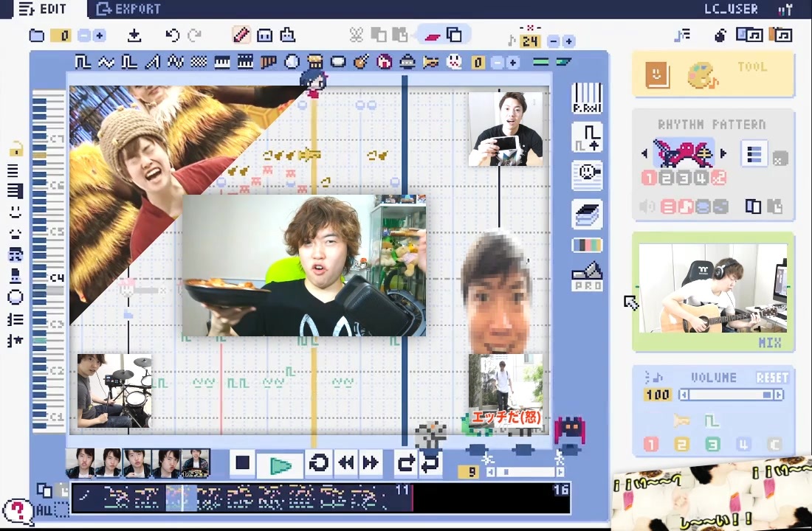The image size is (812, 531).
Task: Select the pan flute instrument
Action: (268, 62)
